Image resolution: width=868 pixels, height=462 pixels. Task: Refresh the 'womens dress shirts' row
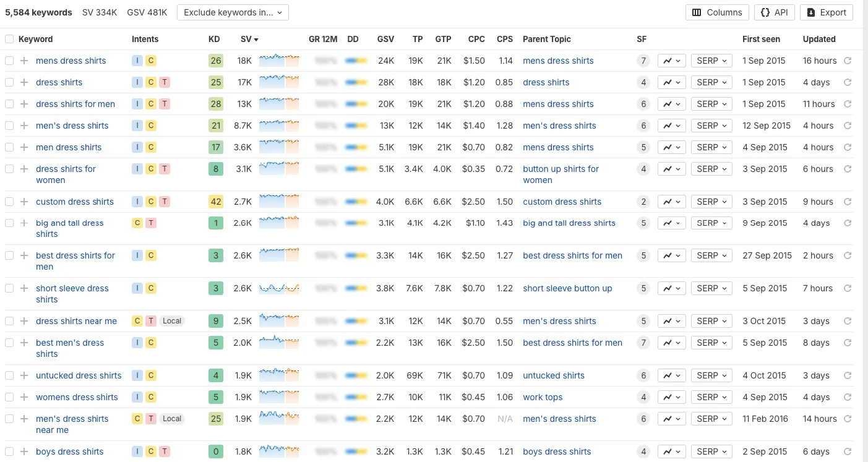[848, 397]
